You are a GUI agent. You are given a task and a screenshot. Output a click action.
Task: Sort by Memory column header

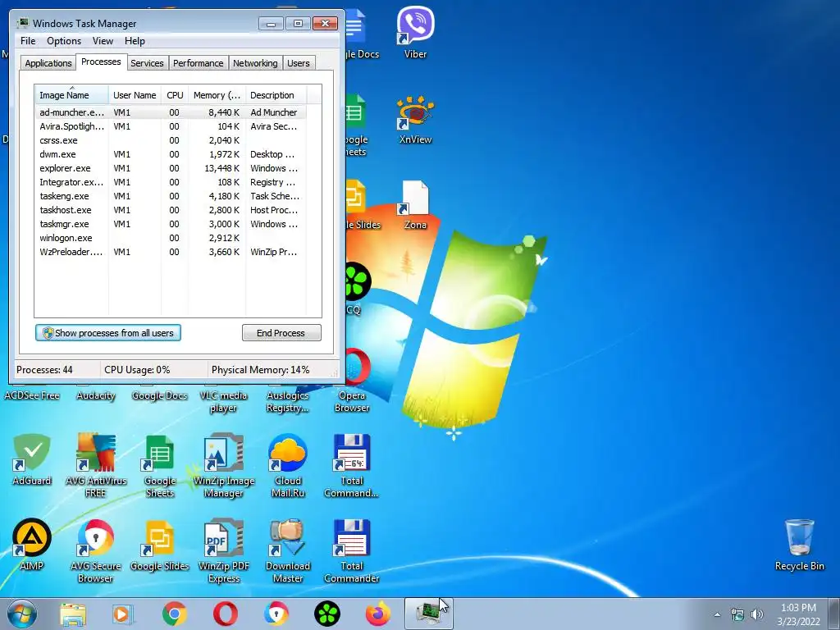coord(217,95)
